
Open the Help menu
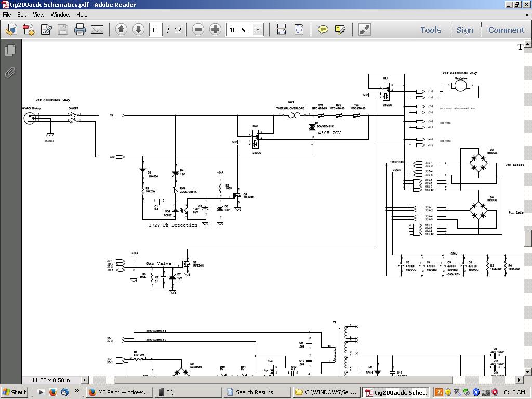click(82, 15)
